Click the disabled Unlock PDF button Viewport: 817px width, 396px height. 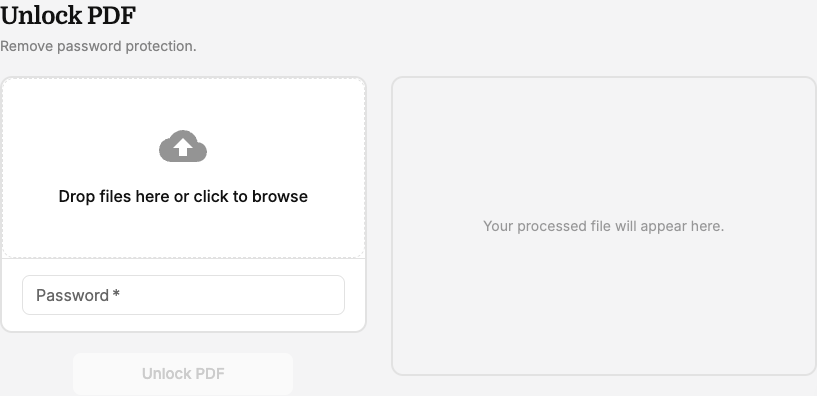(183, 374)
